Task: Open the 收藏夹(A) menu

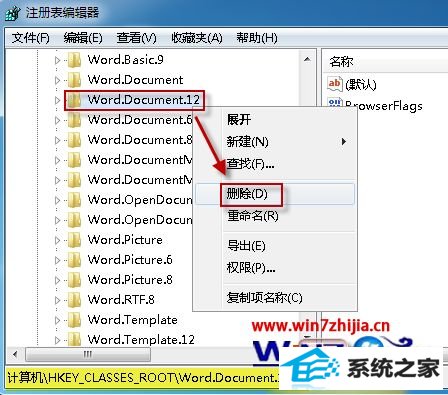Action: click(197, 38)
